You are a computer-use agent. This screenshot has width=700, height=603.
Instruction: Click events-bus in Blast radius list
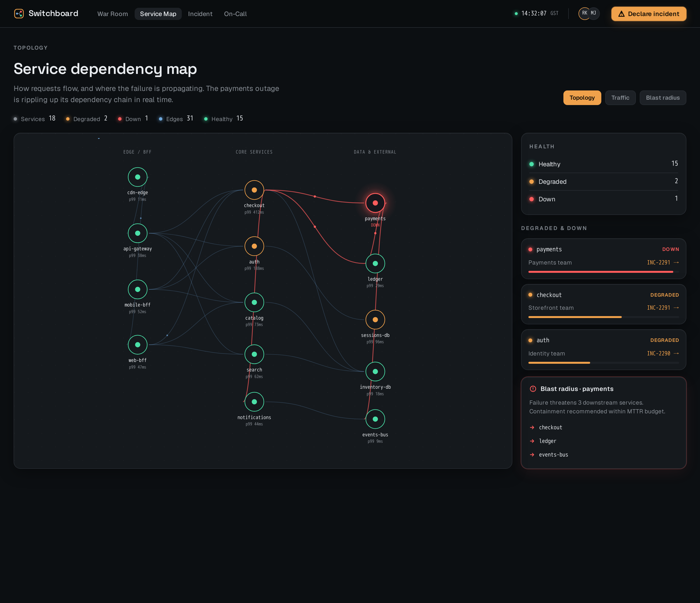[553, 455]
